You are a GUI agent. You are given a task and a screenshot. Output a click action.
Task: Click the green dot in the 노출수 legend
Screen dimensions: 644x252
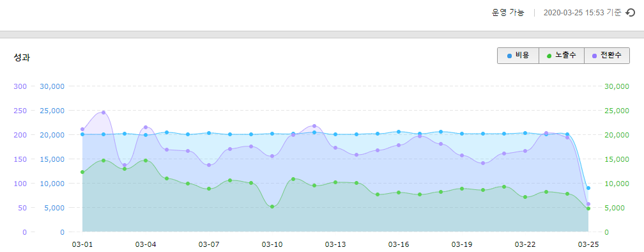549,56
